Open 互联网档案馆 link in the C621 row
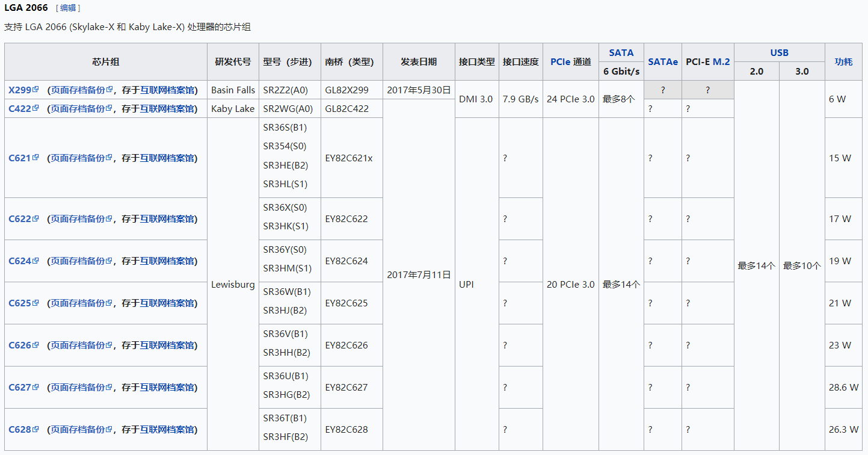This screenshot has width=868, height=455. pyautogui.click(x=167, y=158)
